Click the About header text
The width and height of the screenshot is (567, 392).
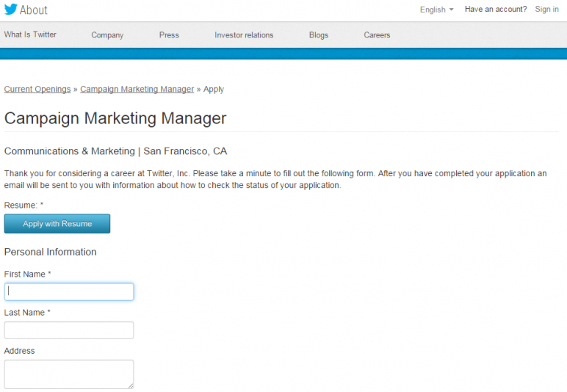33,10
